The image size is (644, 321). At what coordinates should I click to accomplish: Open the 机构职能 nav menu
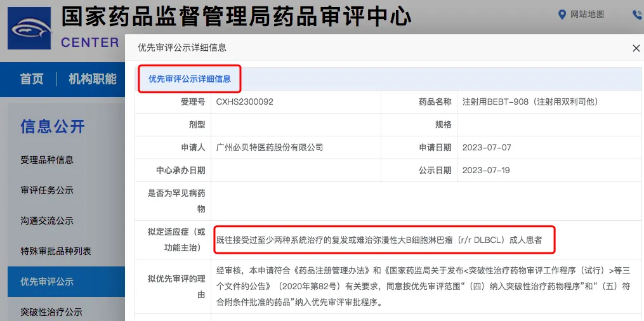pyautogui.click(x=93, y=79)
